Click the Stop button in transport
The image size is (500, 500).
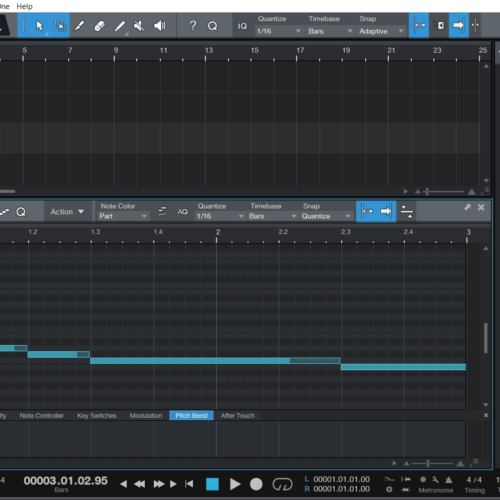coord(212,484)
